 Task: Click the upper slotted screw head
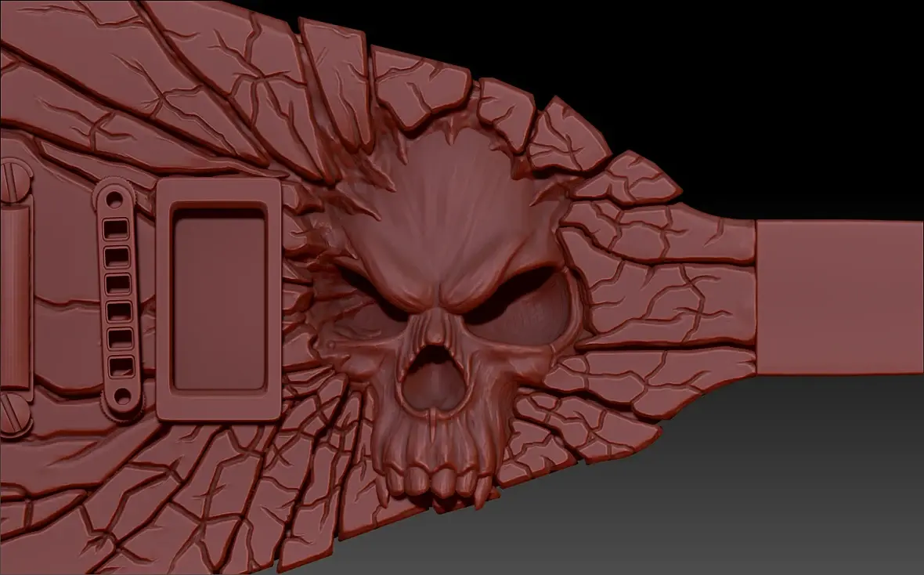click(x=14, y=180)
